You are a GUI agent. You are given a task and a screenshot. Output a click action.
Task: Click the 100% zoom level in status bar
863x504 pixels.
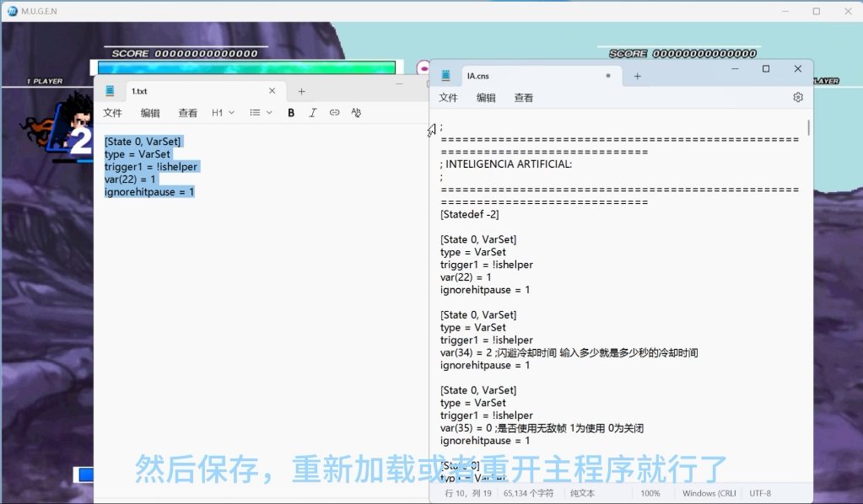click(x=650, y=493)
